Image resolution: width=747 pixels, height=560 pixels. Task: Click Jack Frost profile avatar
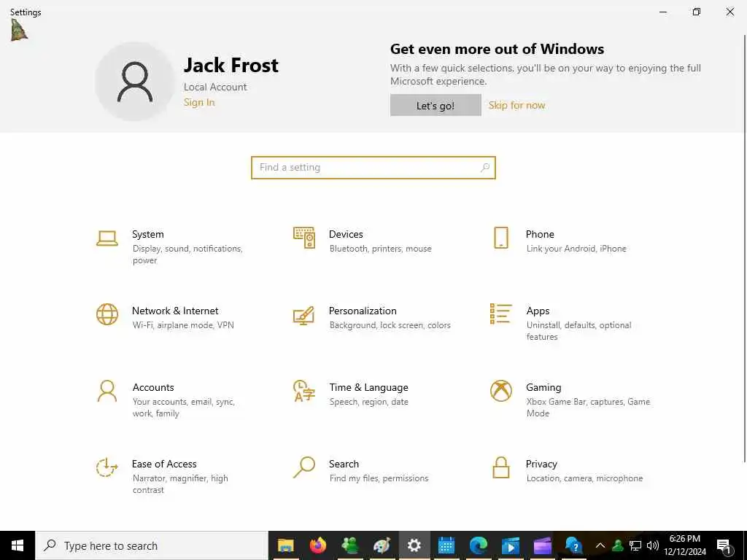[x=135, y=82]
